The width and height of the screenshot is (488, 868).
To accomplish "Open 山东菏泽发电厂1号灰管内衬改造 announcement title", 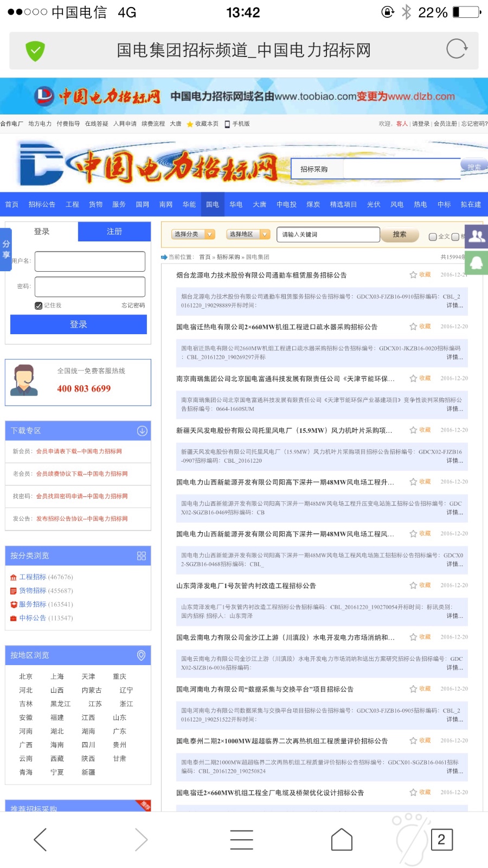I will [246, 586].
